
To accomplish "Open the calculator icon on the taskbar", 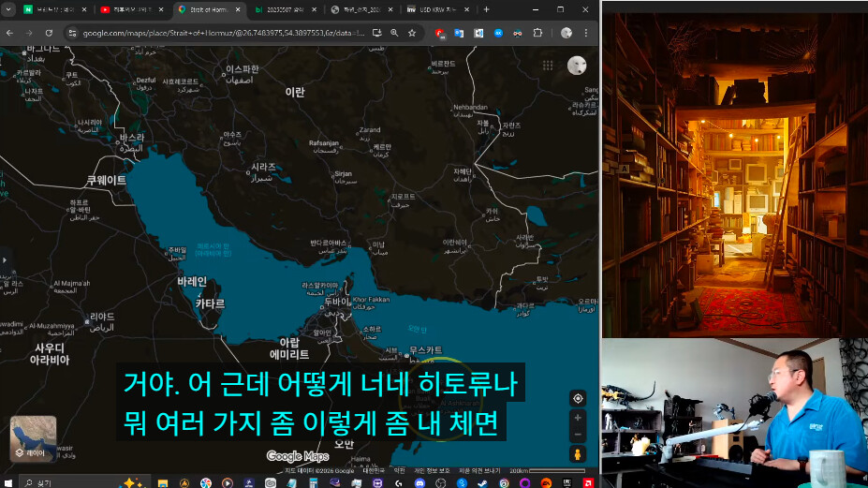I will [x=314, y=483].
